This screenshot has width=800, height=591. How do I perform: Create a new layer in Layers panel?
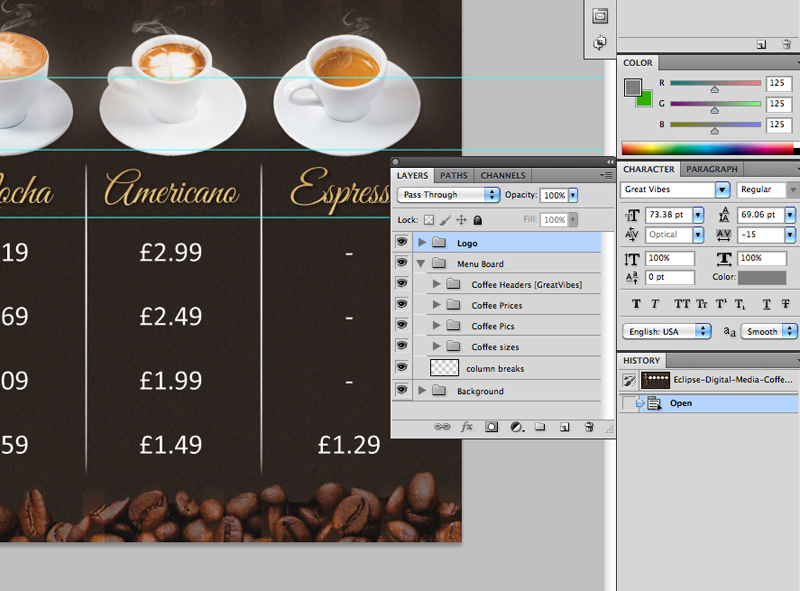click(564, 427)
